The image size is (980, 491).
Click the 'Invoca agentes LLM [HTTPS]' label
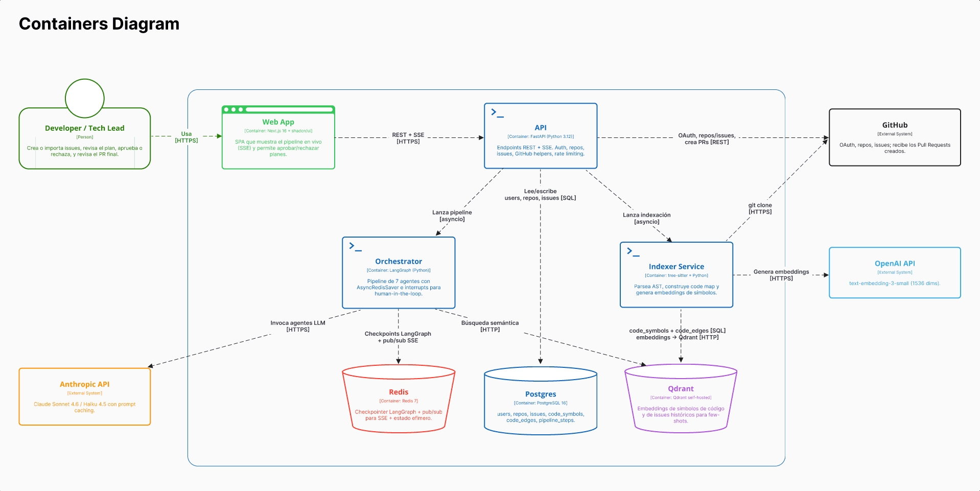point(298,326)
